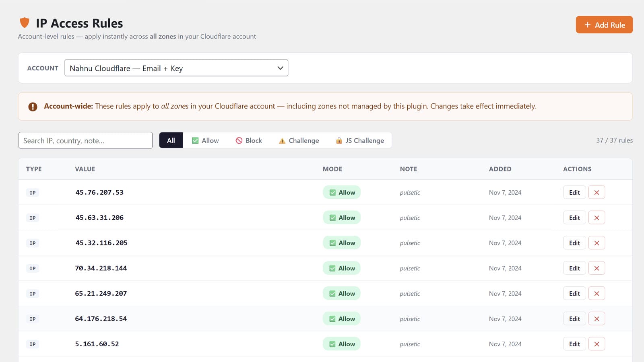Edit the rule for 45.63.31.206

(574, 218)
